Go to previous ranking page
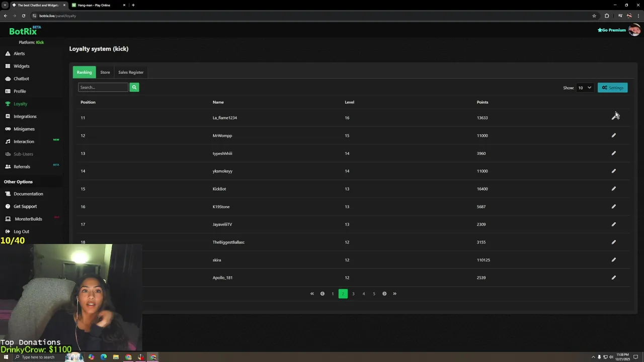 323,294
